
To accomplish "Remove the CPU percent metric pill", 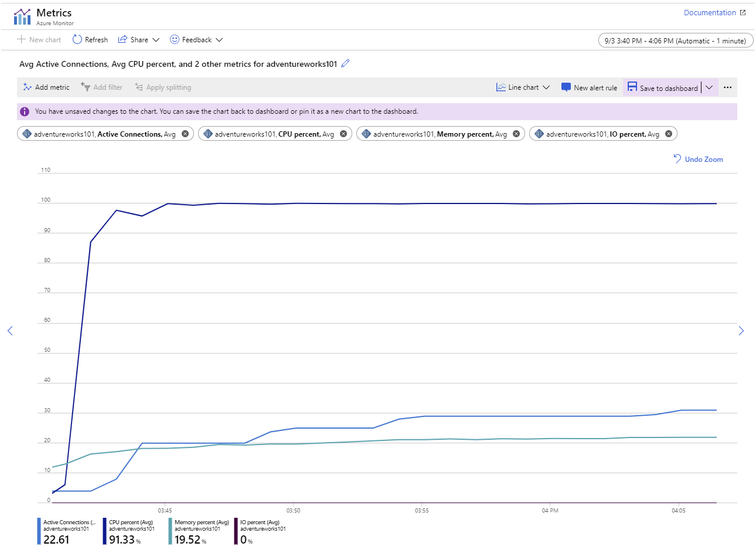I will click(343, 134).
